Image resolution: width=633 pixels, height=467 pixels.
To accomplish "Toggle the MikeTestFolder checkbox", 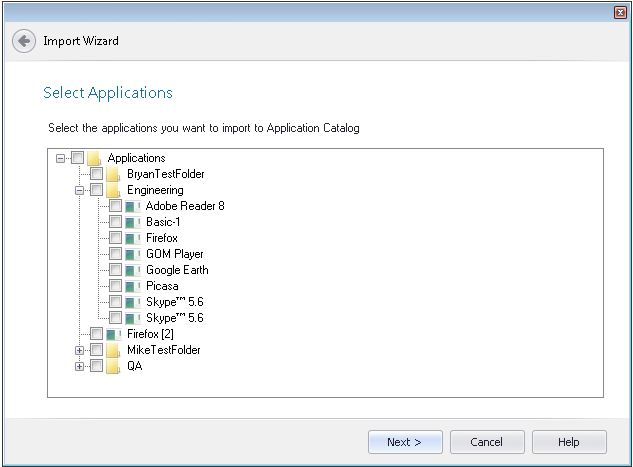I will coord(96,350).
